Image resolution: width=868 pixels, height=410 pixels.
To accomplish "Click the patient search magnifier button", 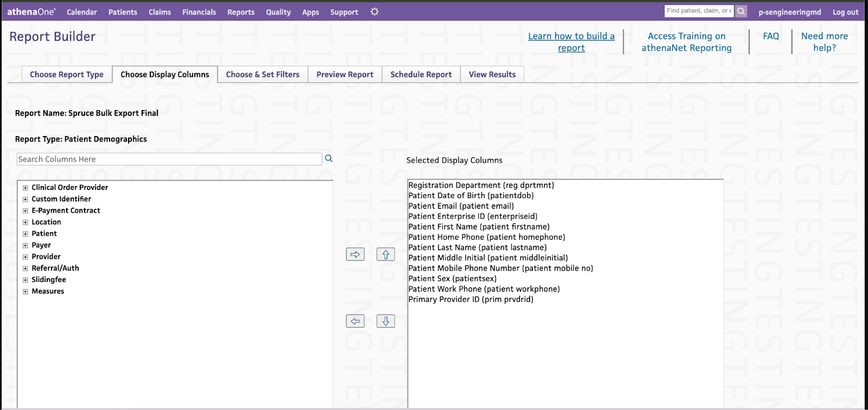I will coord(741,11).
